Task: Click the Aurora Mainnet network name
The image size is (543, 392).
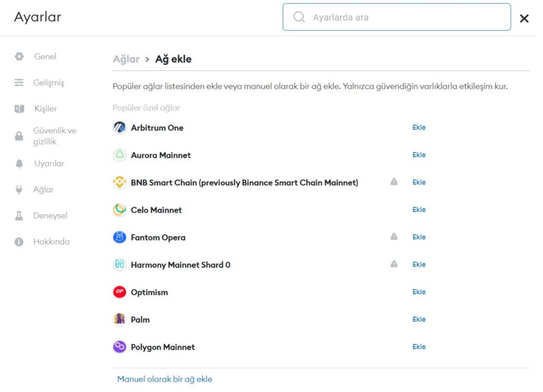Action: 160,156
